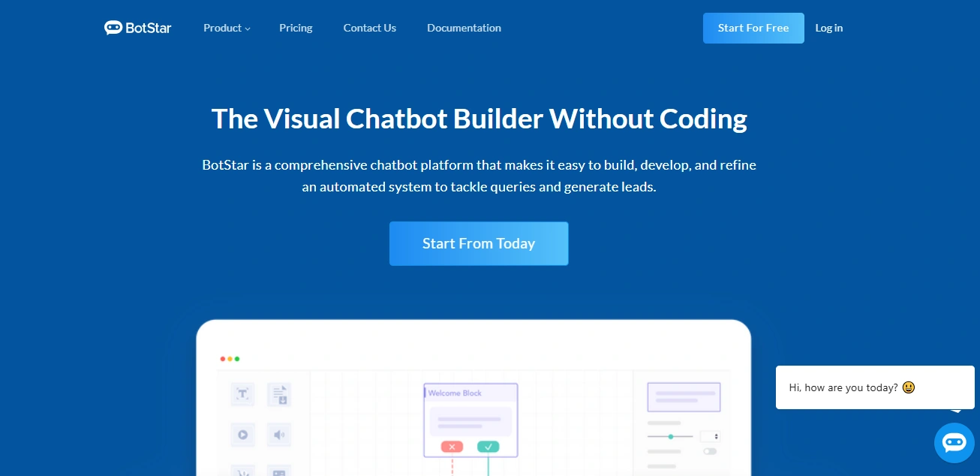
Task: Click the Log in link
Action: pos(828,28)
